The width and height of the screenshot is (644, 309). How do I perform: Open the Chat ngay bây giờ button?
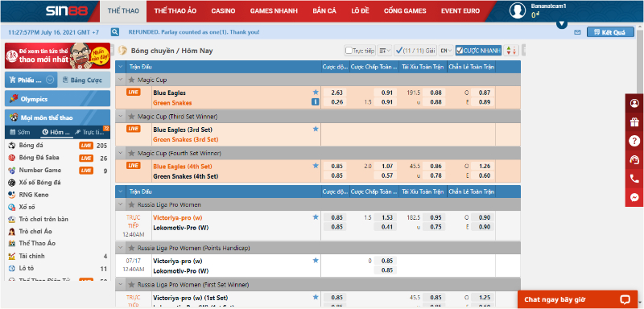(577, 299)
